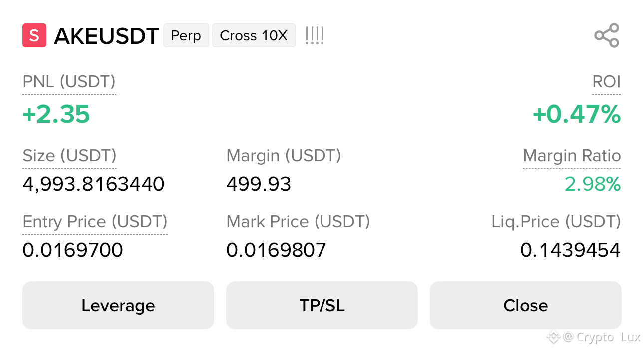644x349 pixels.
Task: Tap the PNL (USDT) underlined label
Action: pos(69,82)
